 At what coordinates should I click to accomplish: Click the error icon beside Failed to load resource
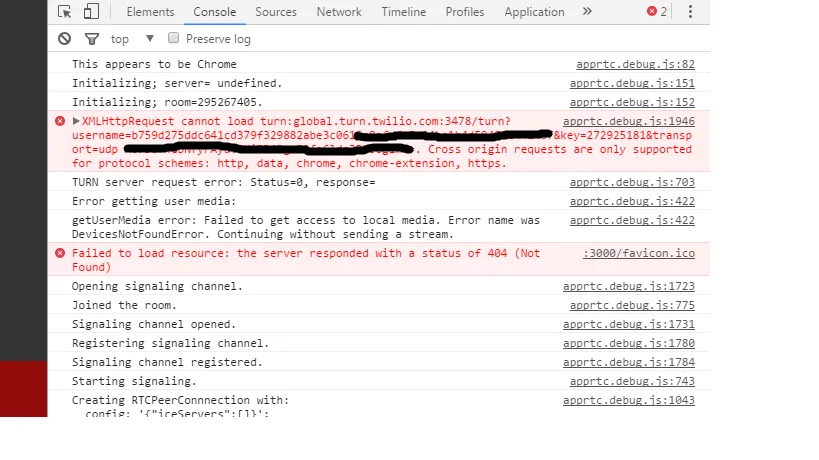(x=60, y=253)
